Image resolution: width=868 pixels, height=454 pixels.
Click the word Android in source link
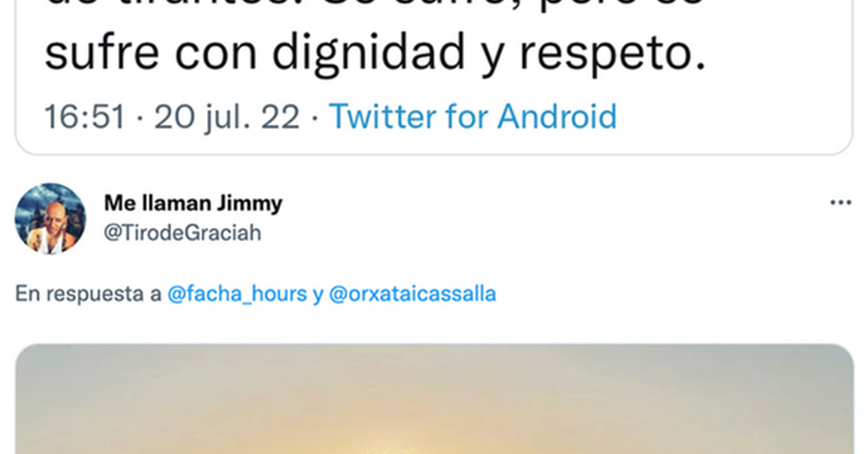(x=557, y=117)
